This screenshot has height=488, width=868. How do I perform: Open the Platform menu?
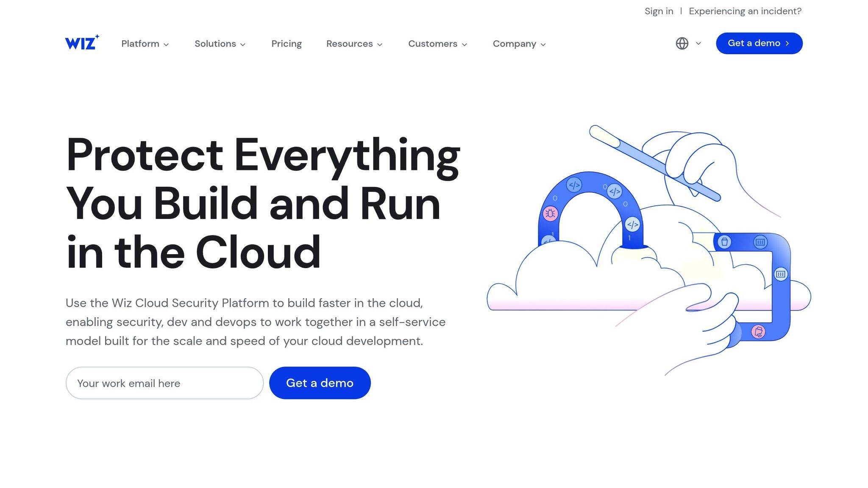(x=145, y=44)
